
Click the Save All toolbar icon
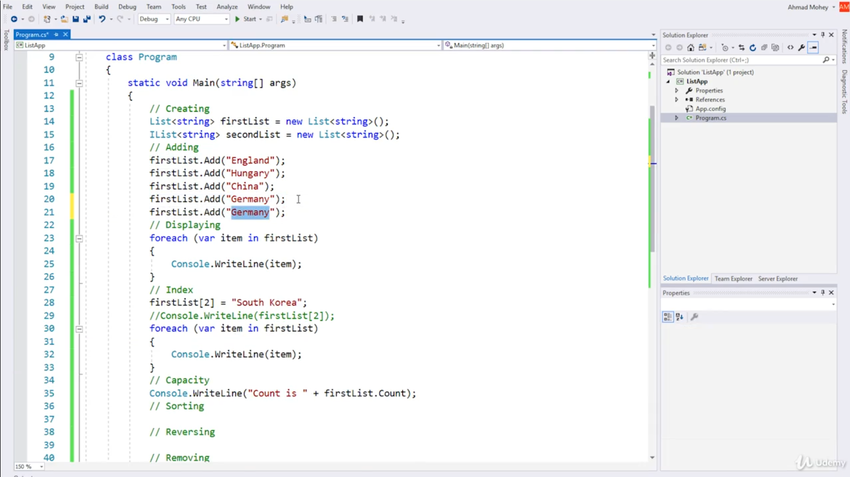coord(87,19)
